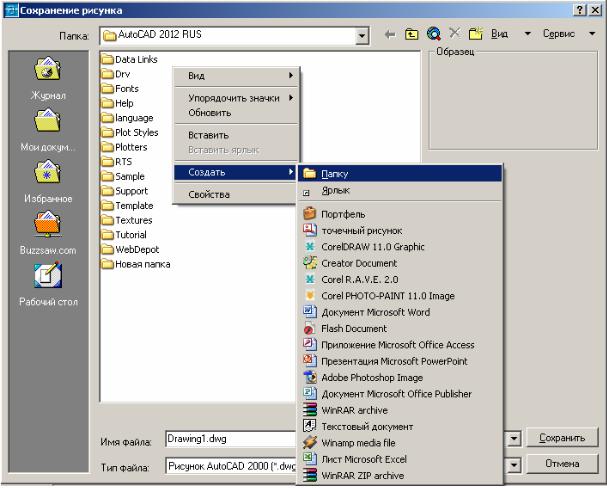This screenshot has height=488, width=607.
Task: Select the Plot Styles folder
Action: 130,132
